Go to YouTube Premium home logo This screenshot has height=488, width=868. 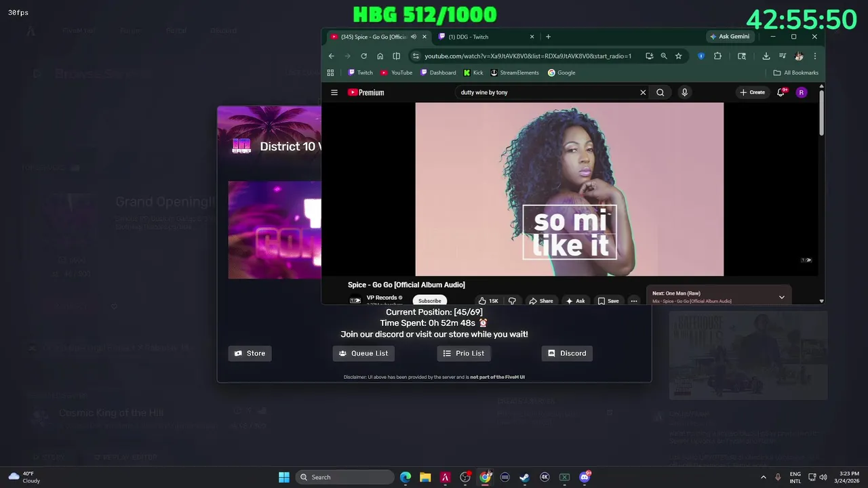coord(366,92)
